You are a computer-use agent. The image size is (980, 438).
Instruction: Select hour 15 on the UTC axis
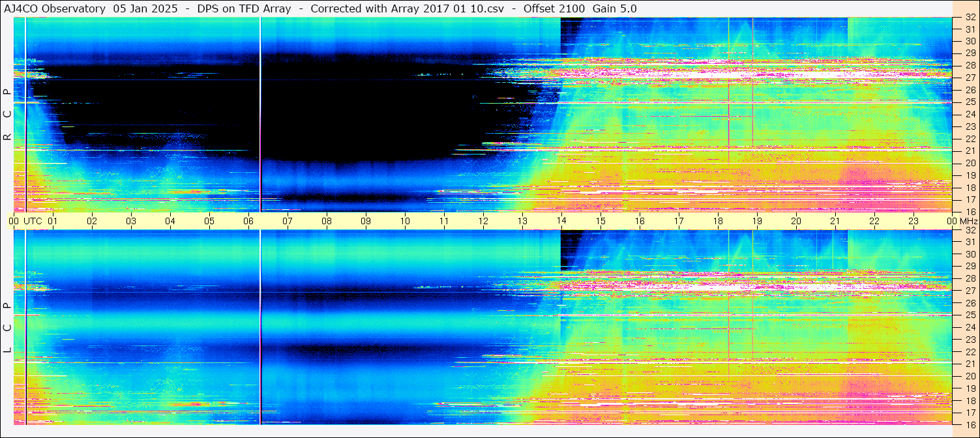601,221
